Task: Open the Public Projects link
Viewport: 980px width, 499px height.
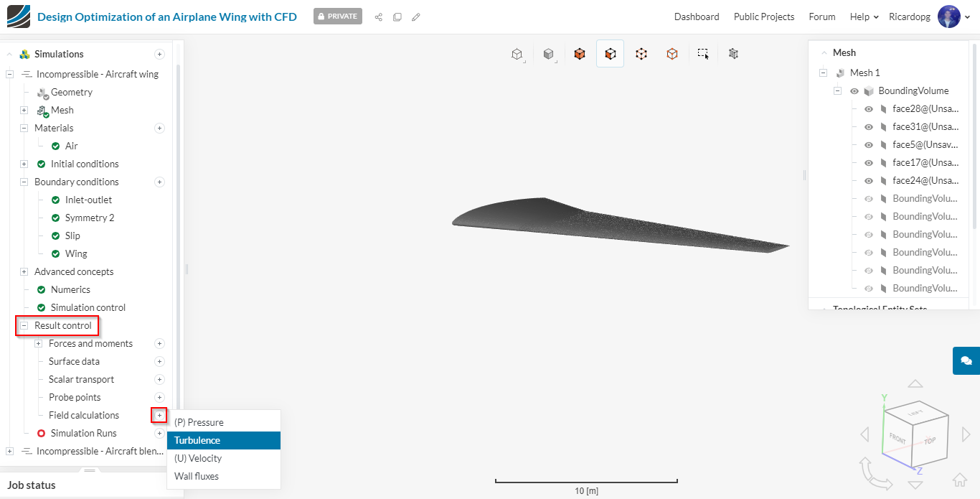Action: coord(764,17)
